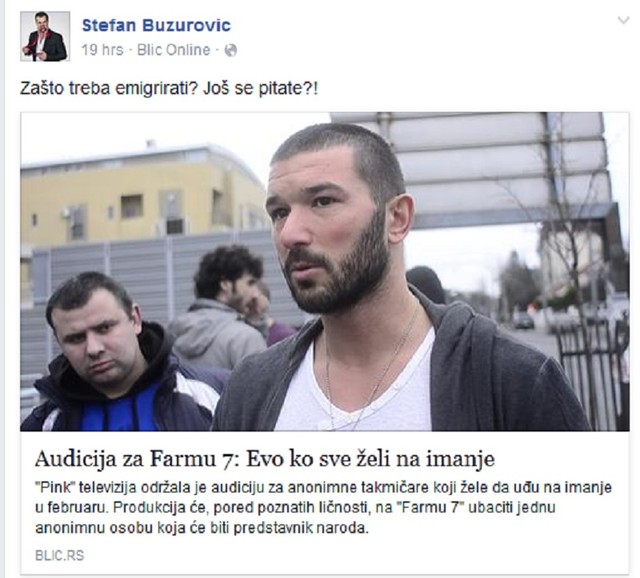The width and height of the screenshot is (640, 578).
Task: Click the globe public privacy icon
Action: (231, 50)
